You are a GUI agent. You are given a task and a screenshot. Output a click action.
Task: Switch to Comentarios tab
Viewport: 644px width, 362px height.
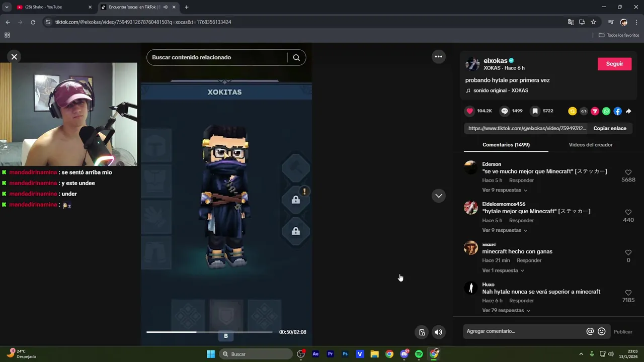506,145
